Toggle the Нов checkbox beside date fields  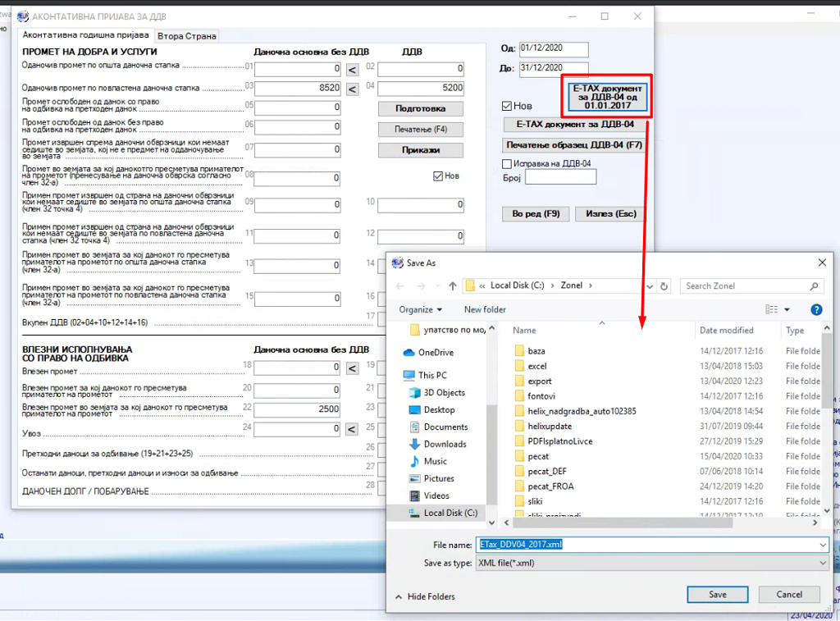tap(507, 106)
